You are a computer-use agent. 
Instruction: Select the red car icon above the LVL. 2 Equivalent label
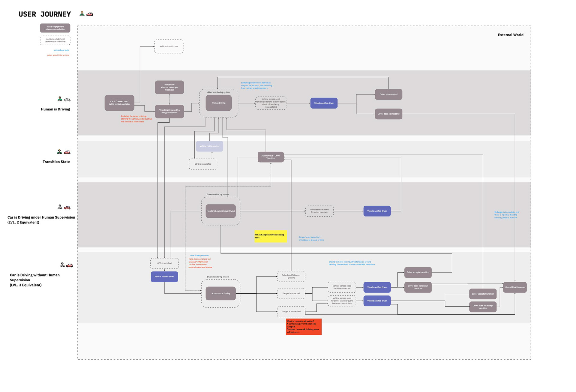[x=67, y=208]
